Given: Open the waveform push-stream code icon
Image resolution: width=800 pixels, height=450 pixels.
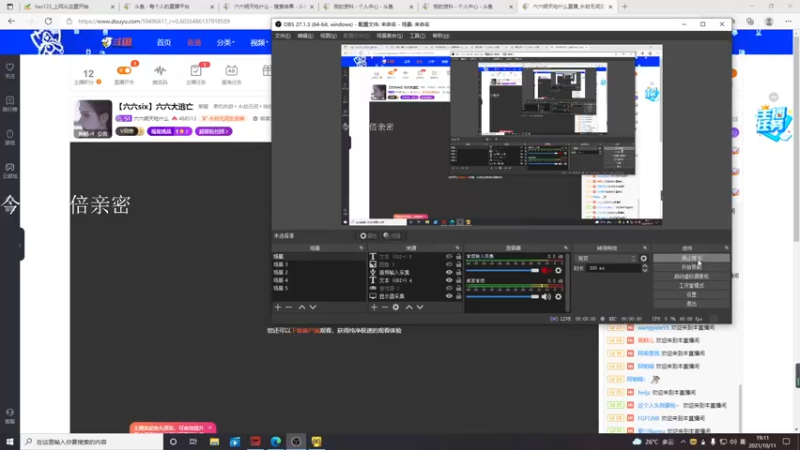Looking at the screenshot, I should pyautogui.click(x=160, y=74).
